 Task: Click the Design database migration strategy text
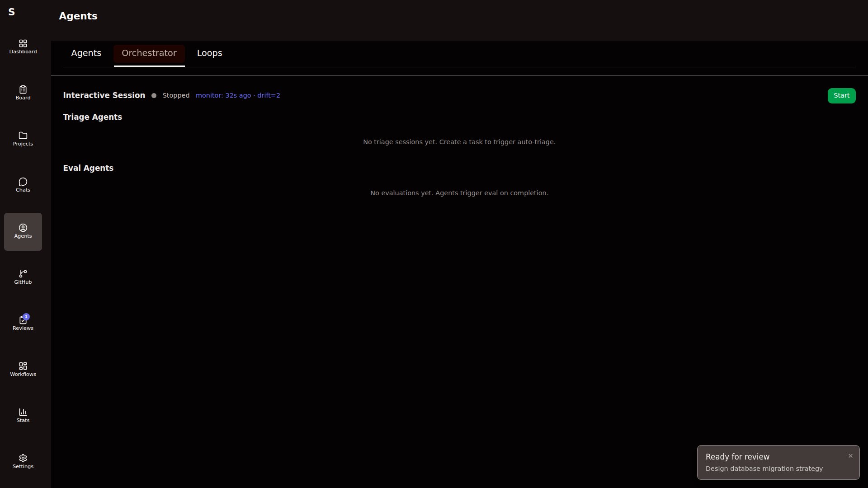(764, 469)
